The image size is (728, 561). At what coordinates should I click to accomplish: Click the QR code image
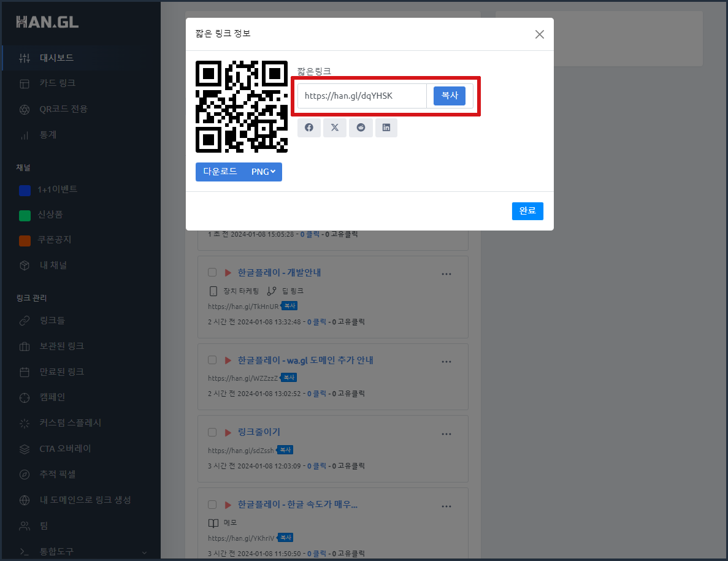[242, 107]
